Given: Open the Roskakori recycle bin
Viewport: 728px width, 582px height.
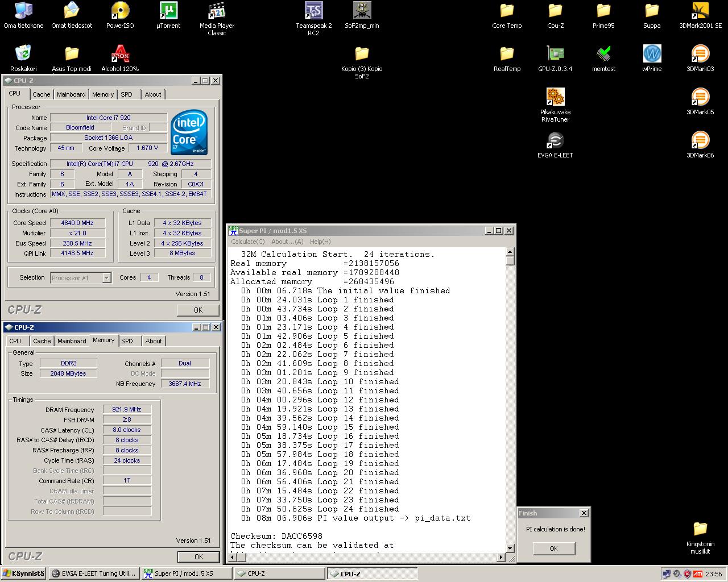Looking at the screenshot, I should 23,59.
